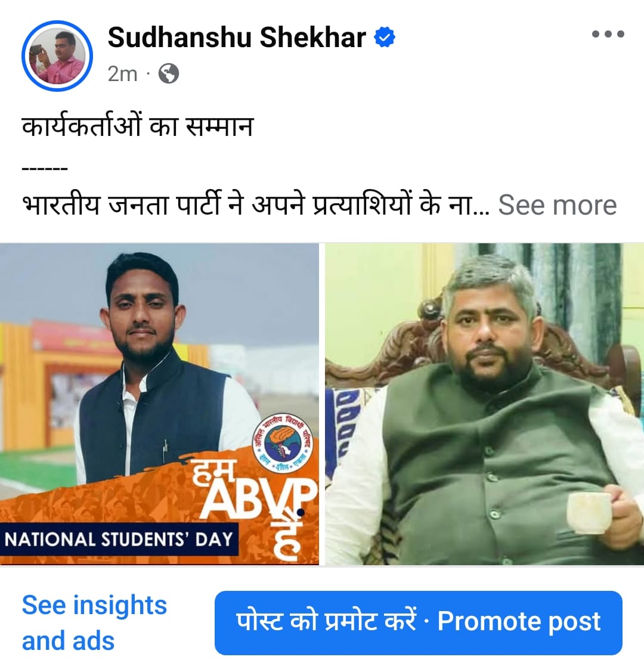Open Sudhanshu Shekhar's profile picture

pos(57,56)
